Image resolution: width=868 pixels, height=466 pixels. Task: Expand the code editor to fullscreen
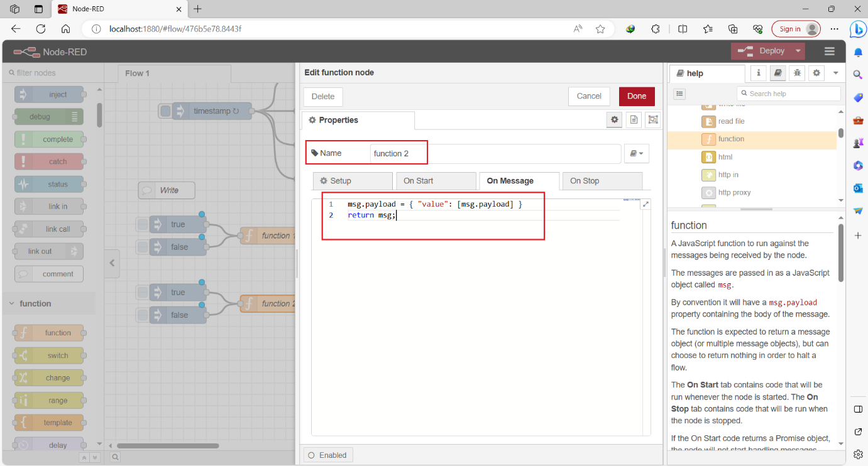tap(646, 203)
